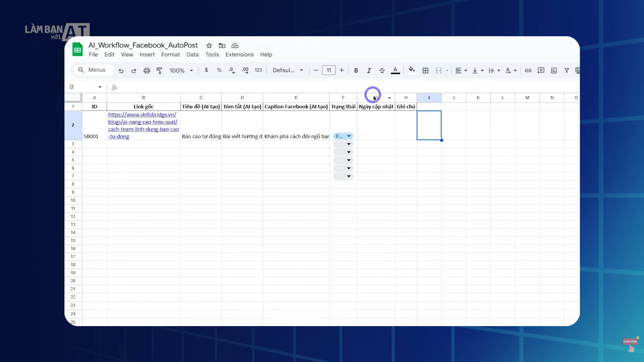Click the increase font size plus button

[x=342, y=70]
